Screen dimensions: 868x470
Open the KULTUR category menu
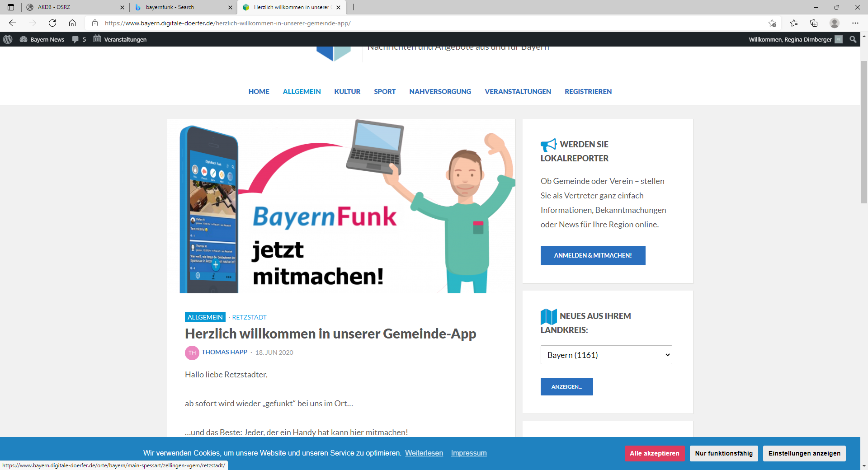coord(347,91)
